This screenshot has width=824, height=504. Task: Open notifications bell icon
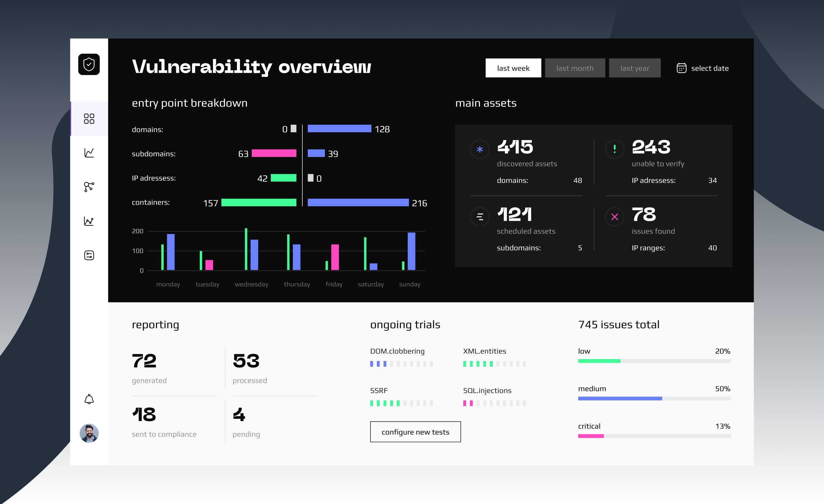89,399
